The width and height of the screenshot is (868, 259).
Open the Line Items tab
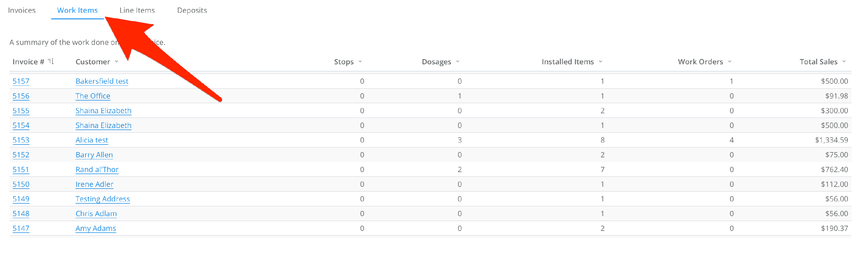(137, 10)
